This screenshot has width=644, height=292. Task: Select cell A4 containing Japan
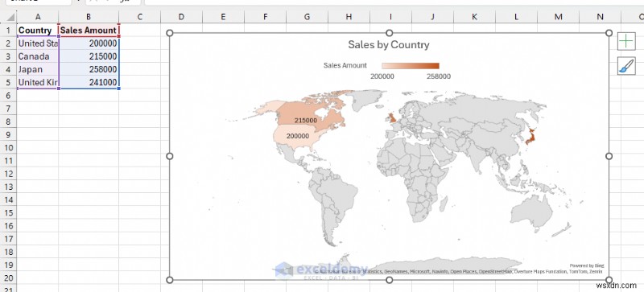[37, 69]
